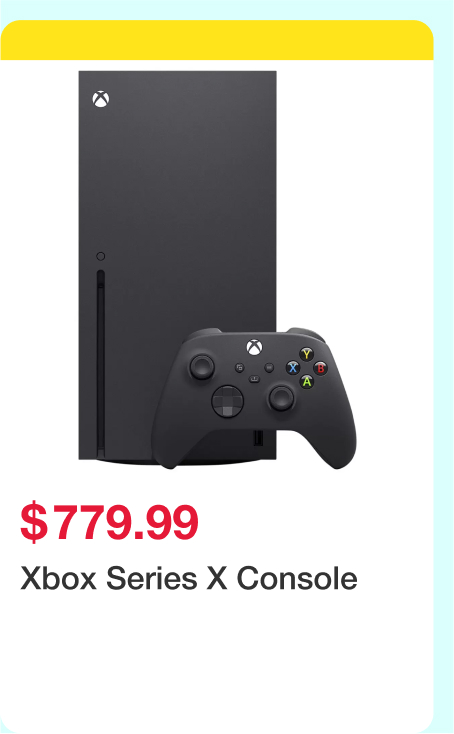Click the controller's left thumbstick
This screenshot has height=734, width=454.
click(202, 366)
